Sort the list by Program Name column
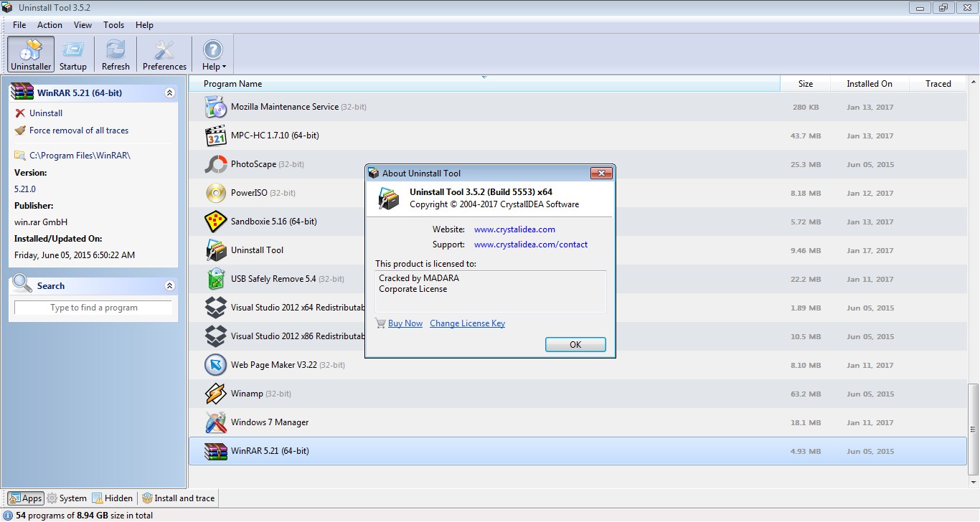Image resolution: width=980 pixels, height=522 pixels. [484, 84]
